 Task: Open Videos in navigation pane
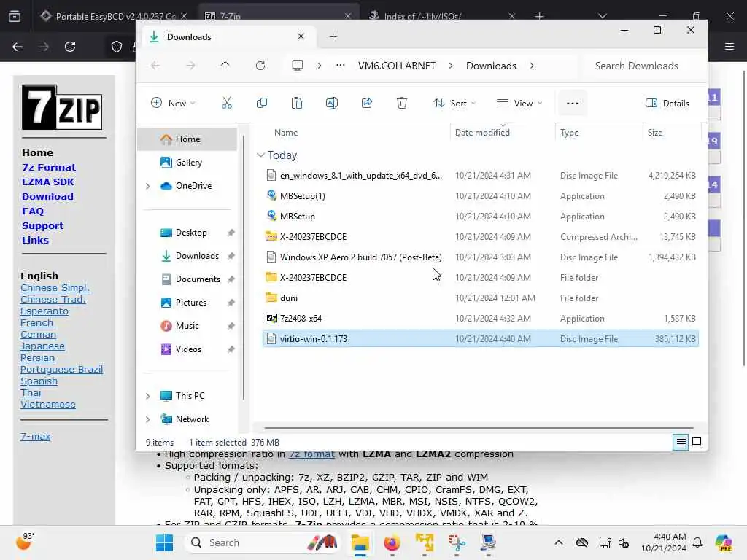tap(187, 349)
